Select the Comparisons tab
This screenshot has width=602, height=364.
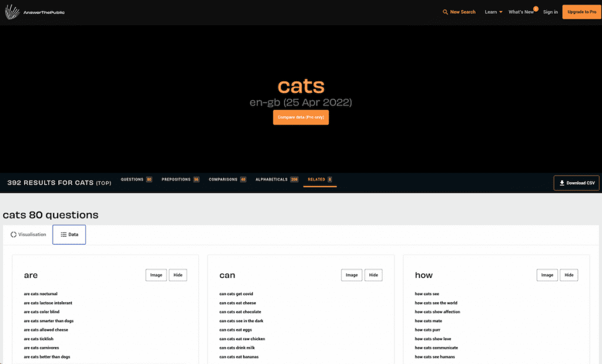(227, 180)
